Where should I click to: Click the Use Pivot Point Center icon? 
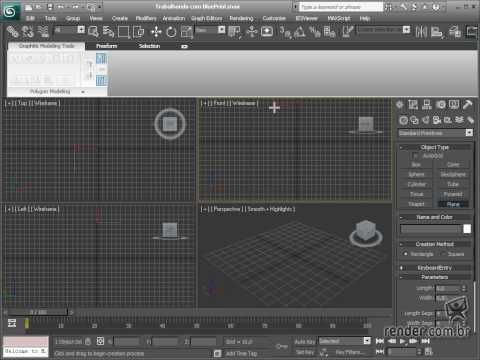click(x=235, y=32)
